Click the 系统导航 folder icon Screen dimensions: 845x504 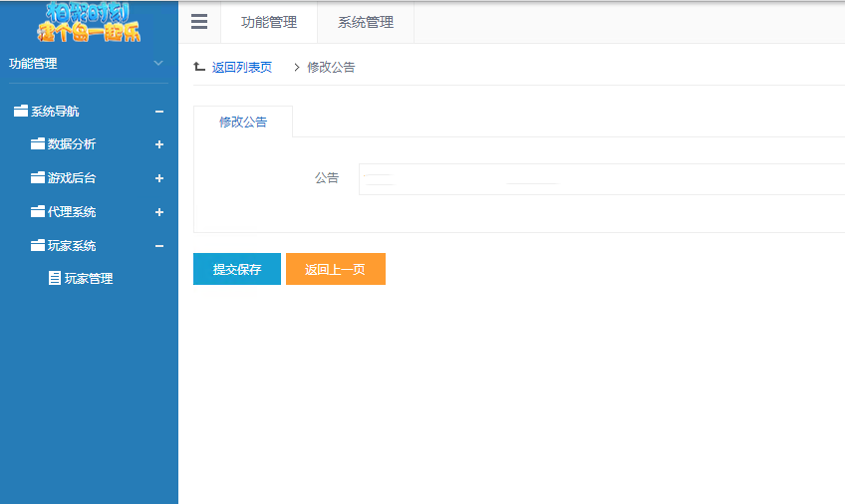point(21,112)
